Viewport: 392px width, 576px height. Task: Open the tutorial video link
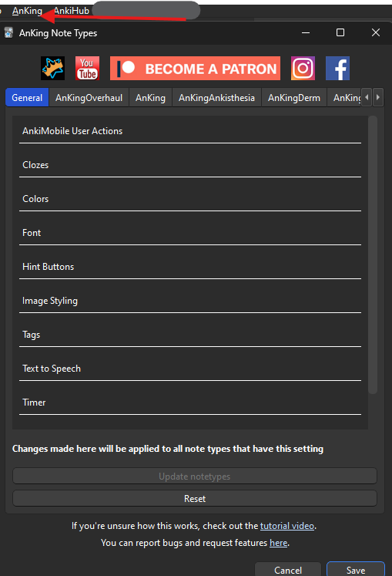[287, 526]
